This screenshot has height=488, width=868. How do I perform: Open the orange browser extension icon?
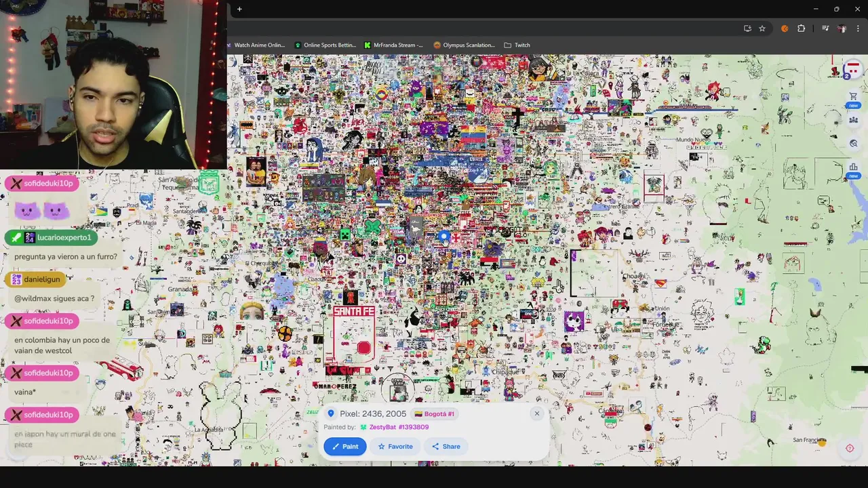click(x=785, y=28)
